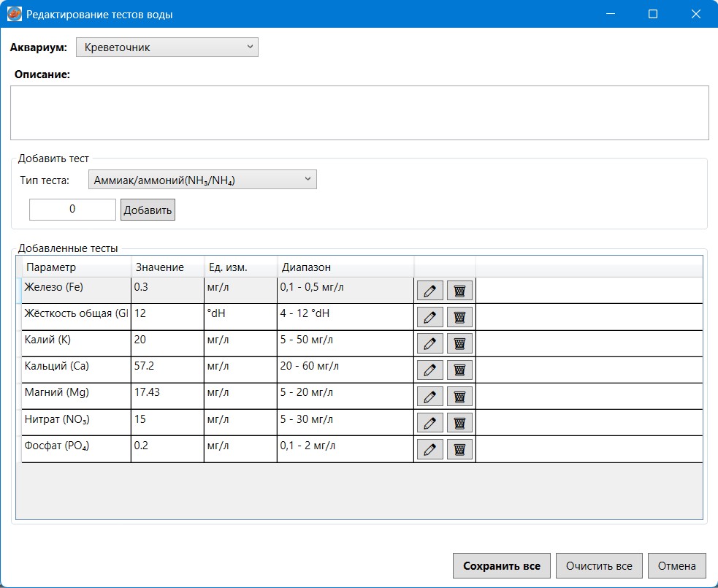Focus the Описание text area

(359, 112)
